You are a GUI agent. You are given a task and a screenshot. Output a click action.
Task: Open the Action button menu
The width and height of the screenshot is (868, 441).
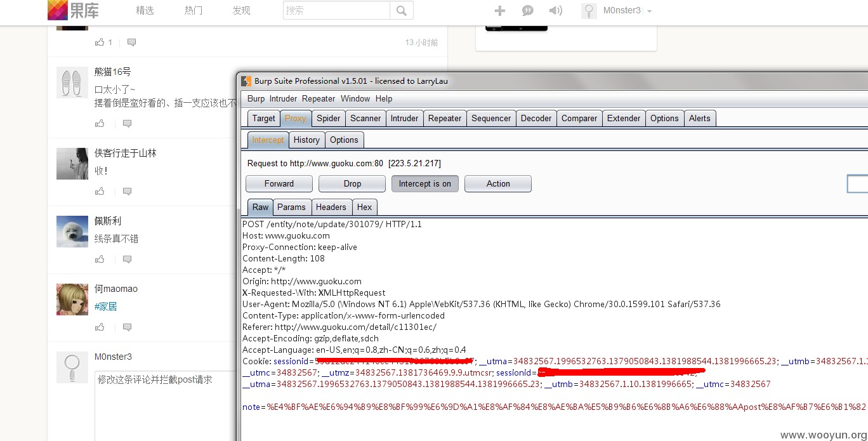click(498, 183)
